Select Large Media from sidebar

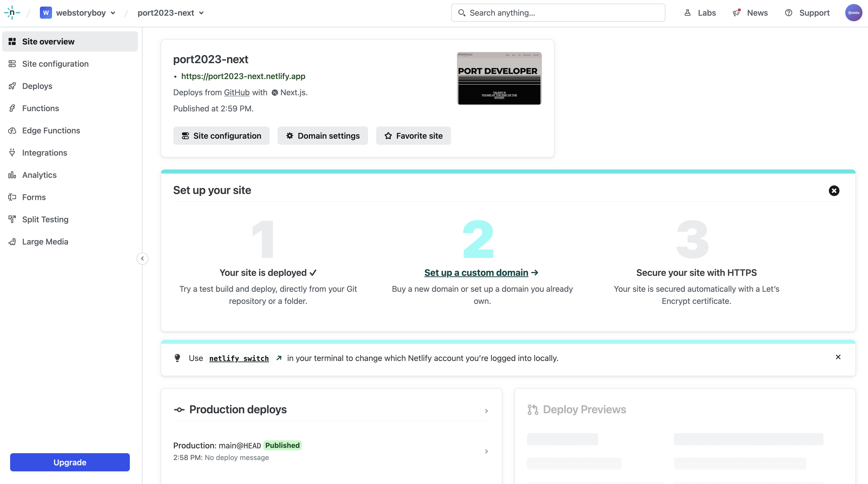pos(45,242)
